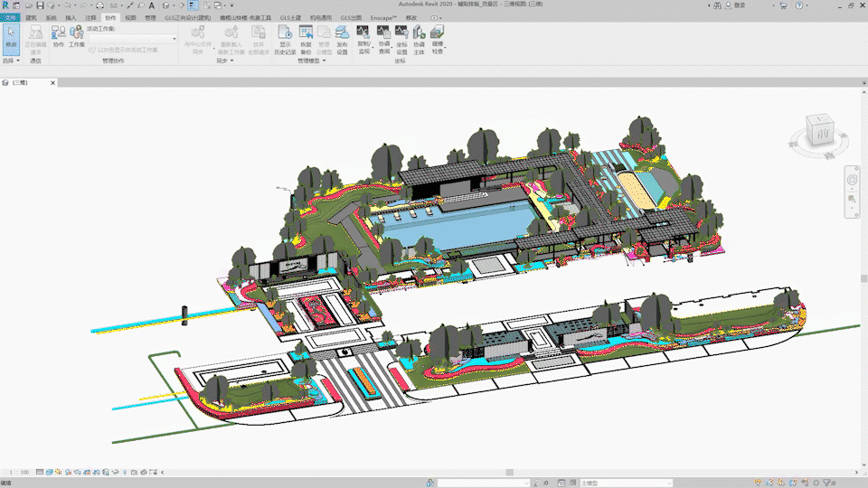Screen dimensions: 868x488
Task: Open the 建筑 ribbon tab
Action: point(32,17)
